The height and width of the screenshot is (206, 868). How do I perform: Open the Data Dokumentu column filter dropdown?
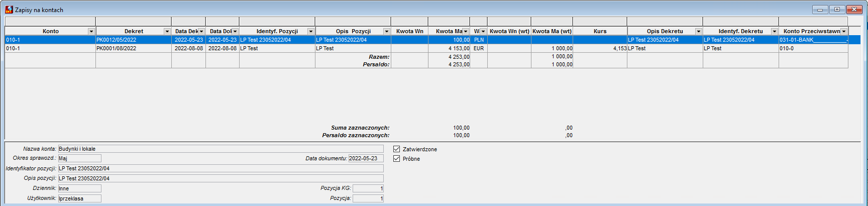[x=235, y=31]
